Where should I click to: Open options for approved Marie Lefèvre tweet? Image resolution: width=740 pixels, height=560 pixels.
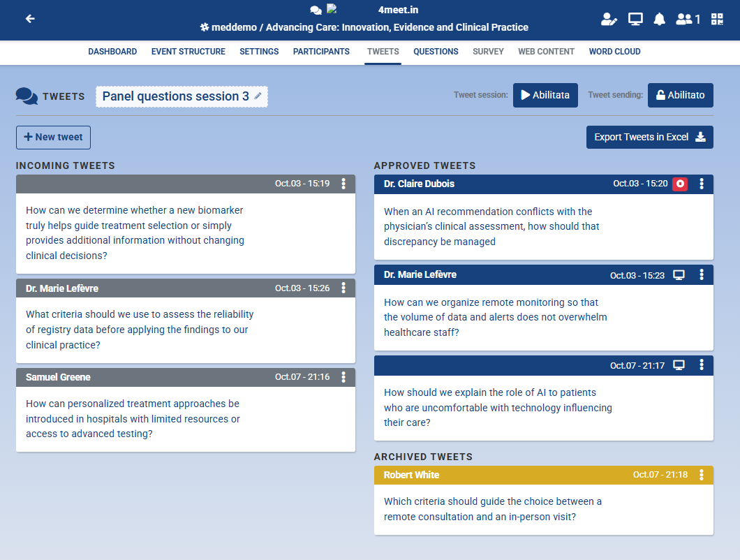702,275
